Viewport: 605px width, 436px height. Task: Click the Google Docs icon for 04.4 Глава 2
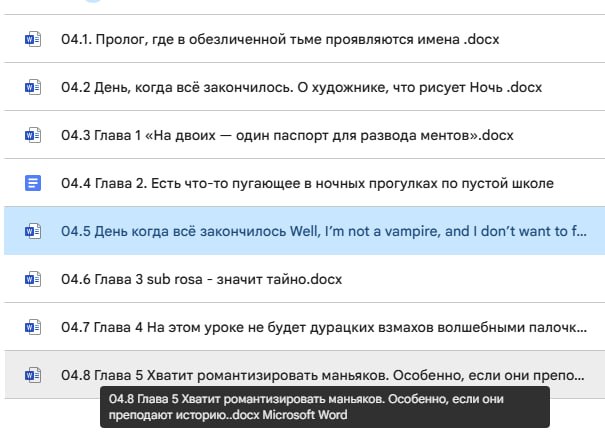tap(33, 183)
